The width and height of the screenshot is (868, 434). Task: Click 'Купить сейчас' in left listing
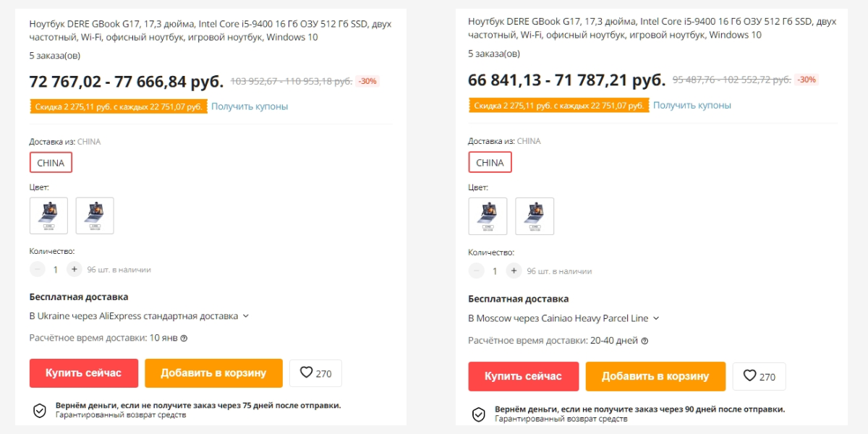pyautogui.click(x=83, y=373)
